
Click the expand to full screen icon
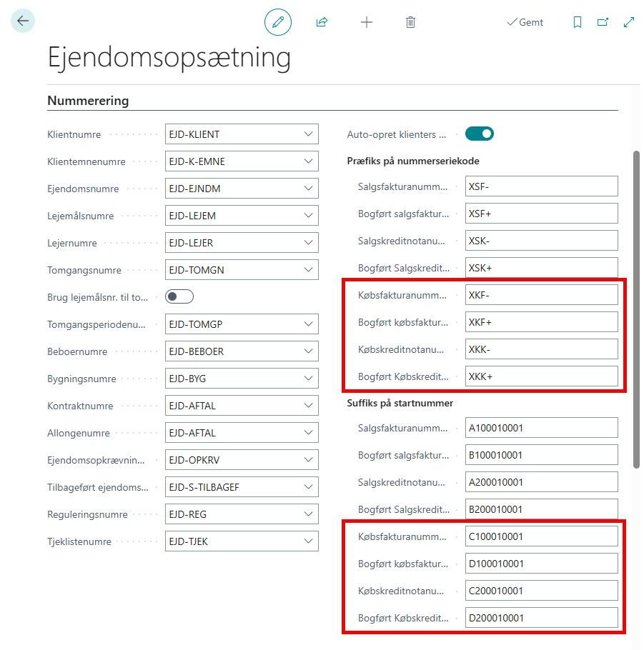click(x=629, y=22)
